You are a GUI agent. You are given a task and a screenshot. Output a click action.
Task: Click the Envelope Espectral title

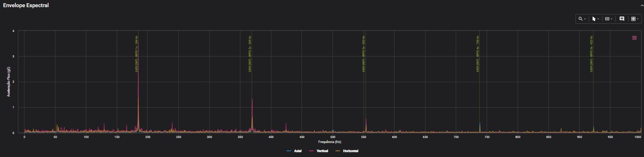[26, 5]
